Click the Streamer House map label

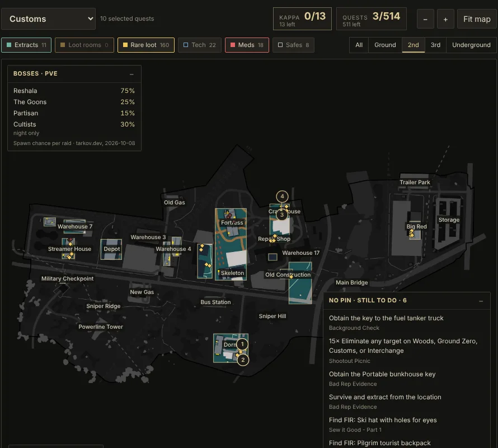pos(69,249)
